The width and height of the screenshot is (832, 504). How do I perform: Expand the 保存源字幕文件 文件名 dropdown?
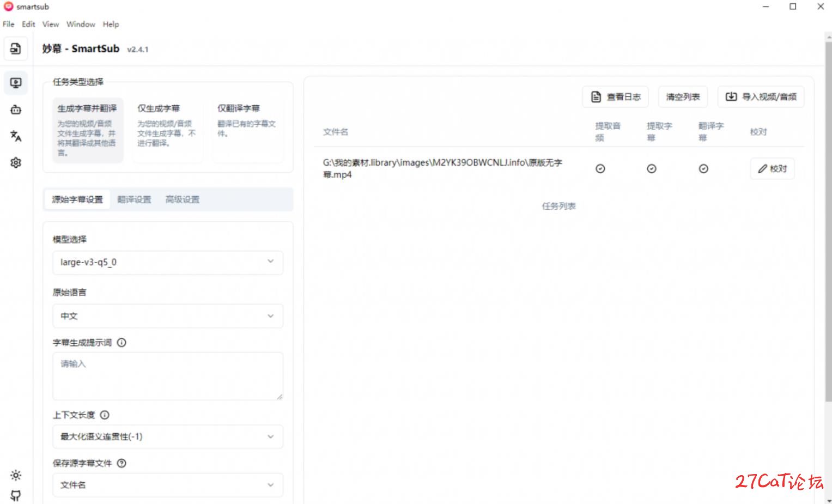coord(168,485)
